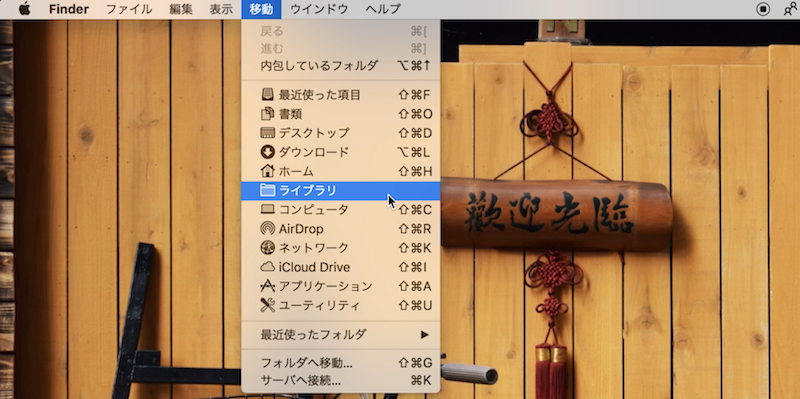Screen dimensions: 800x399
Task: Select サーバへ接続... menu item
Action: [341, 380]
